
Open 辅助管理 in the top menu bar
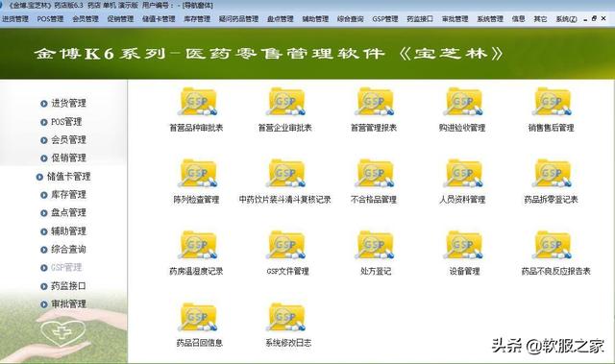point(315,19)
